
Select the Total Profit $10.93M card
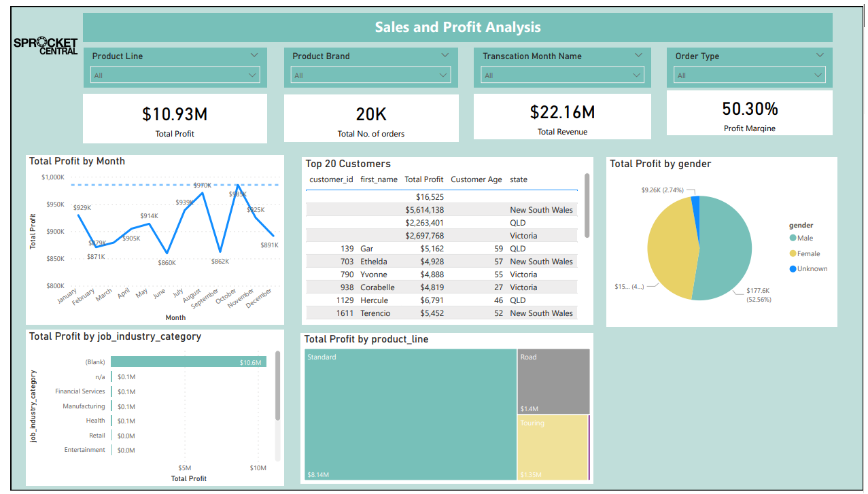[x=175, y=119]
